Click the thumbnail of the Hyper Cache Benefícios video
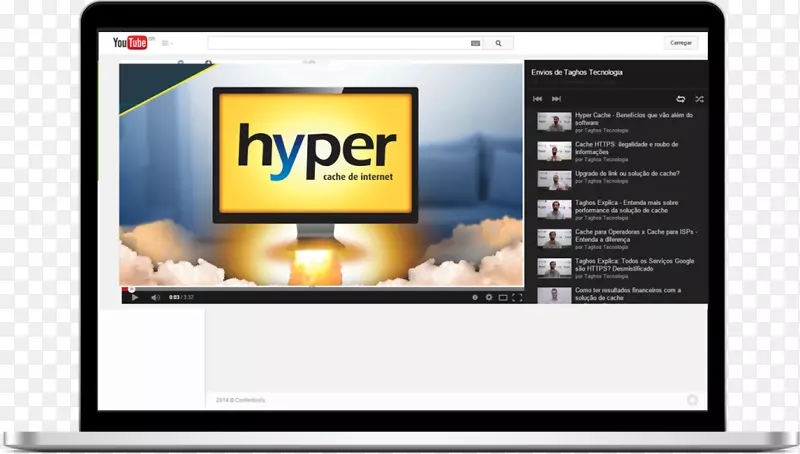The image size is (800, 454). coord(554,122)
